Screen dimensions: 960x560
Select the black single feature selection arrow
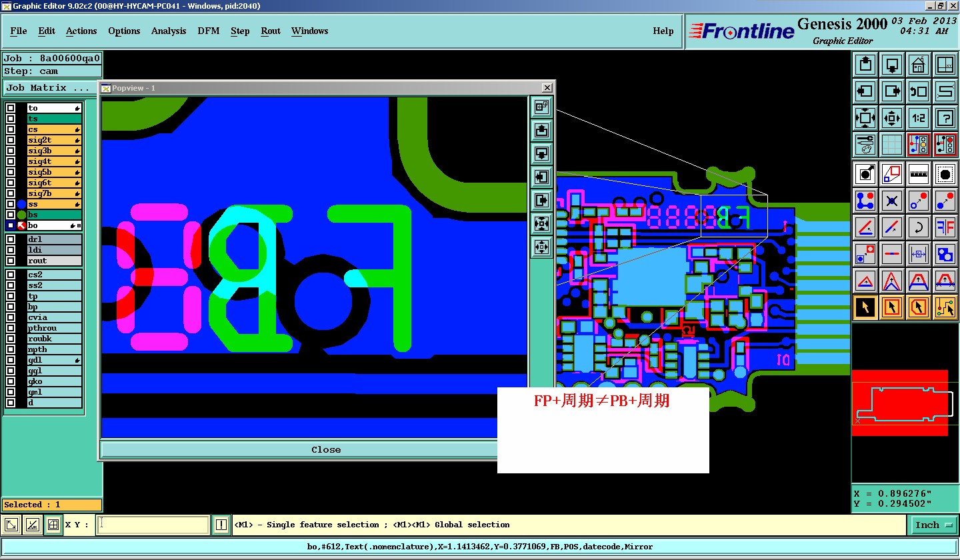click(865, 307)
